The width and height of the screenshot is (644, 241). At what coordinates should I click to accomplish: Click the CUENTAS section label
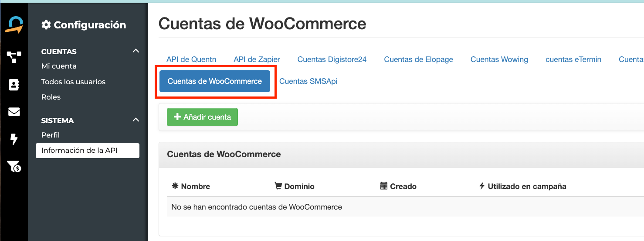(x=59, y=52)
